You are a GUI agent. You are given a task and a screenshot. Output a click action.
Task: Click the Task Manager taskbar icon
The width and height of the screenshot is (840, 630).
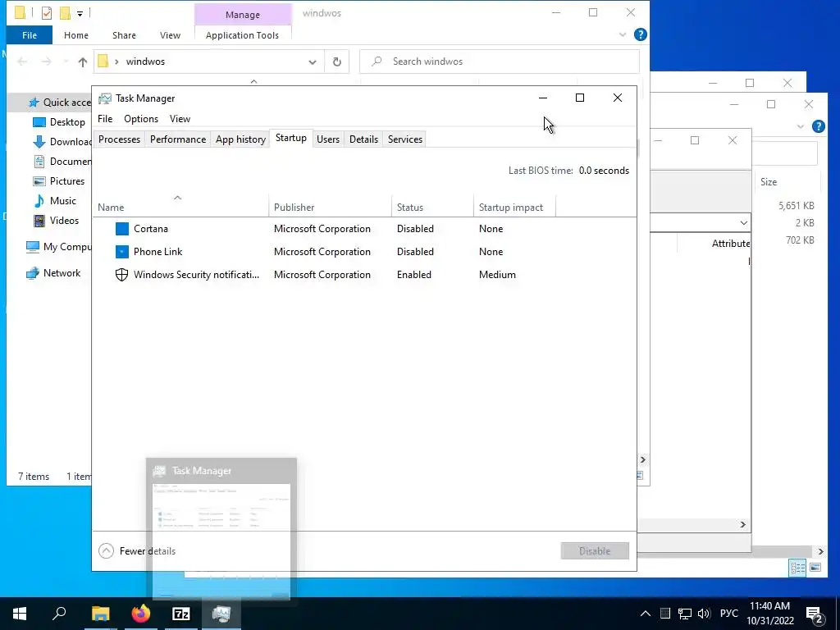pyautogui.click(x=221, y=614)
